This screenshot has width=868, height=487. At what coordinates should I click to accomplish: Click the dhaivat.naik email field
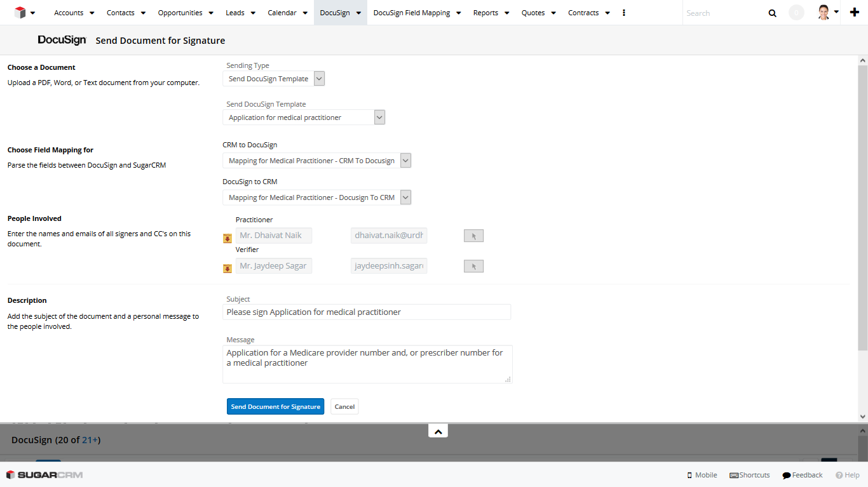coord(389,236)
